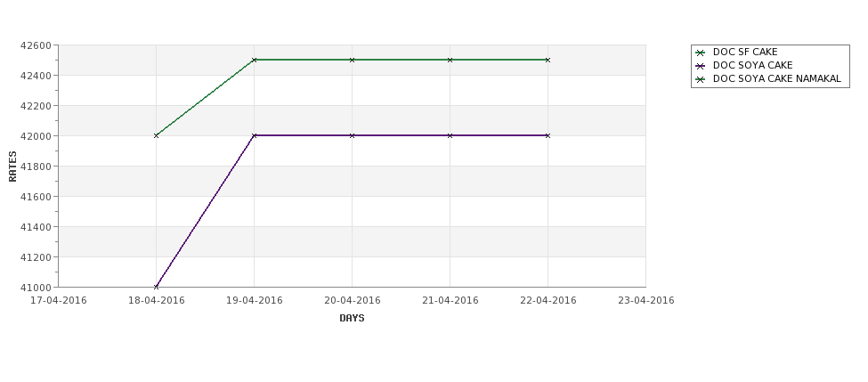Image resolution: width=868 pixels, height=382 pixels.
Task: Click the green line marker at 19-04-2016
Action: pos(254,60)
